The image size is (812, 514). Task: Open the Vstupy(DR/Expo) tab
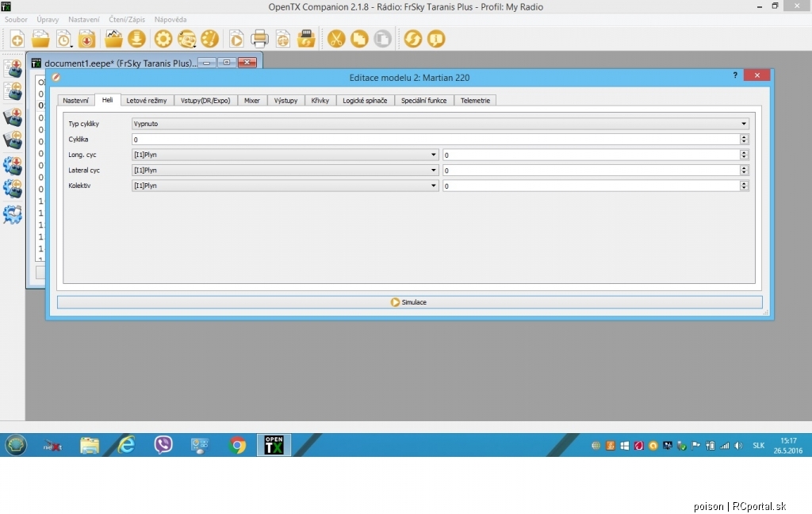point(205,101)
